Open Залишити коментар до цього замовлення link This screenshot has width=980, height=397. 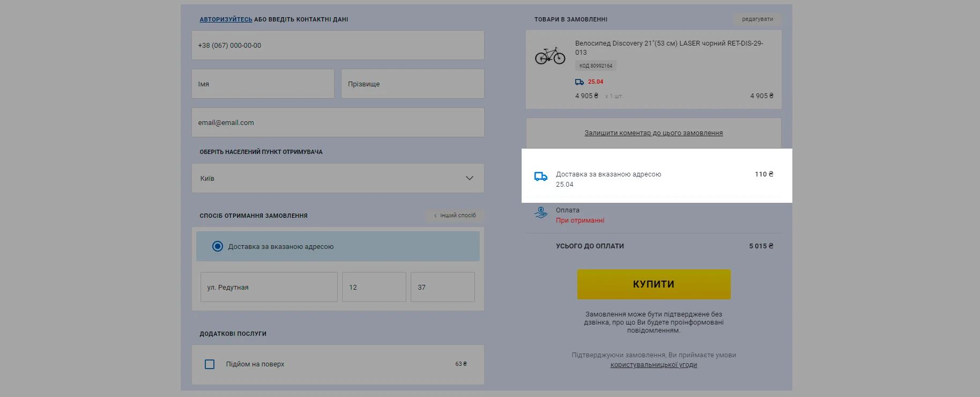654,133
